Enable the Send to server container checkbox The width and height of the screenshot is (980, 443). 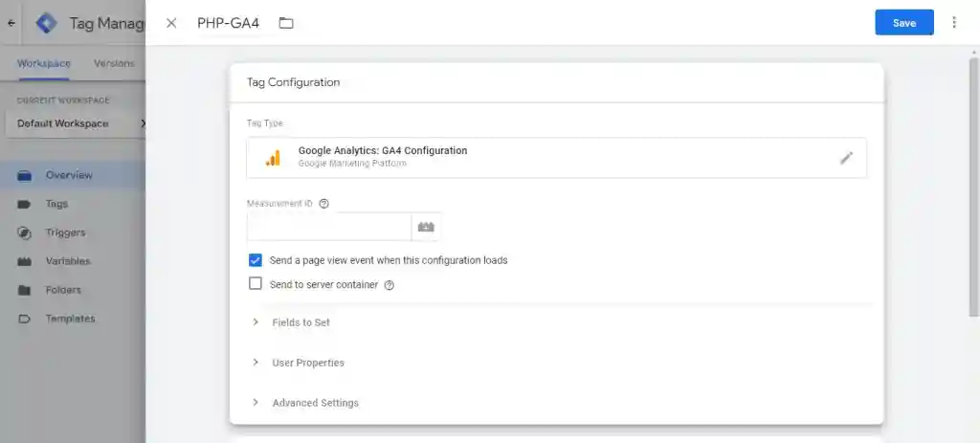point(255,283)
